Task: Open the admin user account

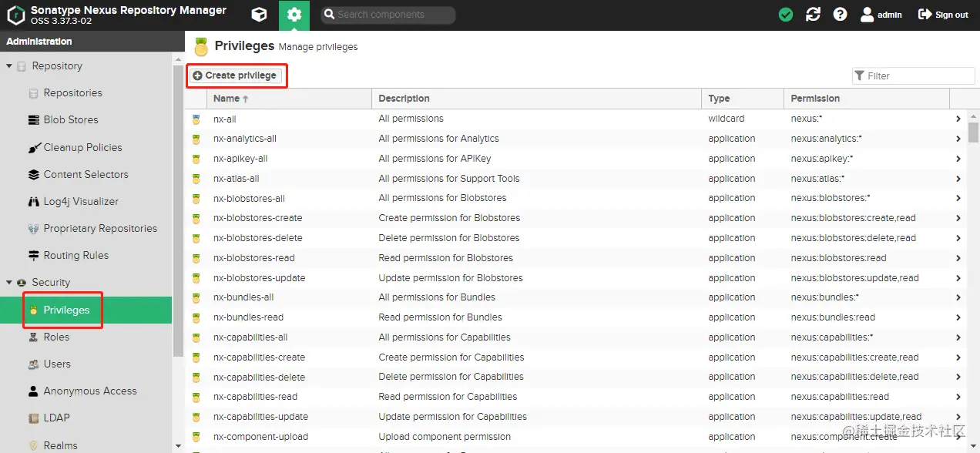Action: 881,15
